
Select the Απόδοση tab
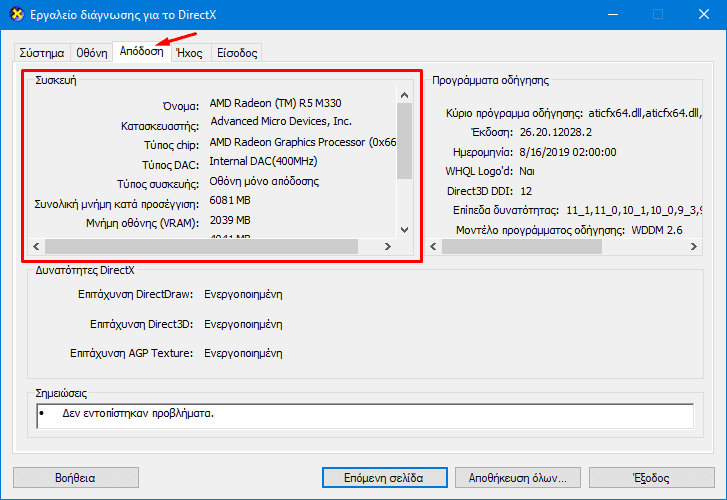click(x=141, y=51)
